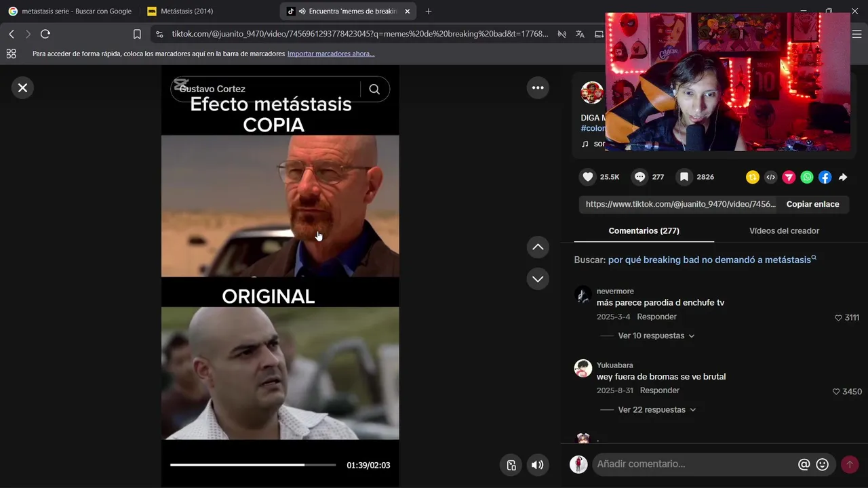The image size is (868, 488).
Task: Open more share options with the arrow icon
Action: point(843,177)
